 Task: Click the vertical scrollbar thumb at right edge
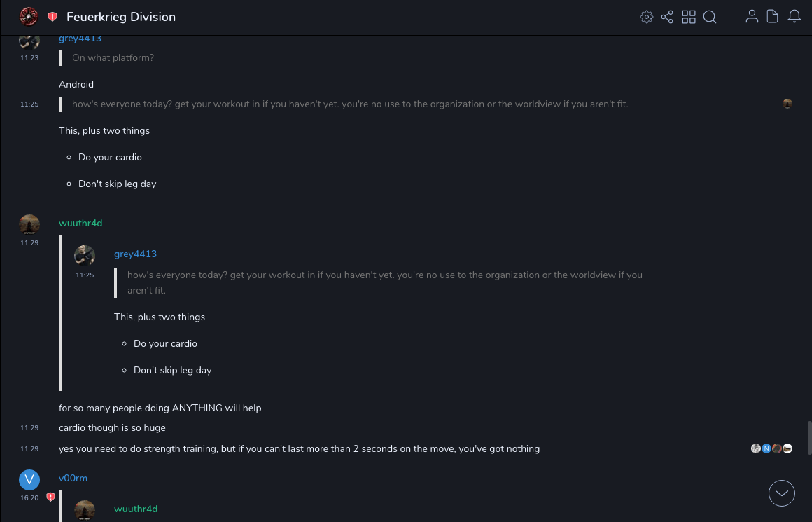(810, 437)
